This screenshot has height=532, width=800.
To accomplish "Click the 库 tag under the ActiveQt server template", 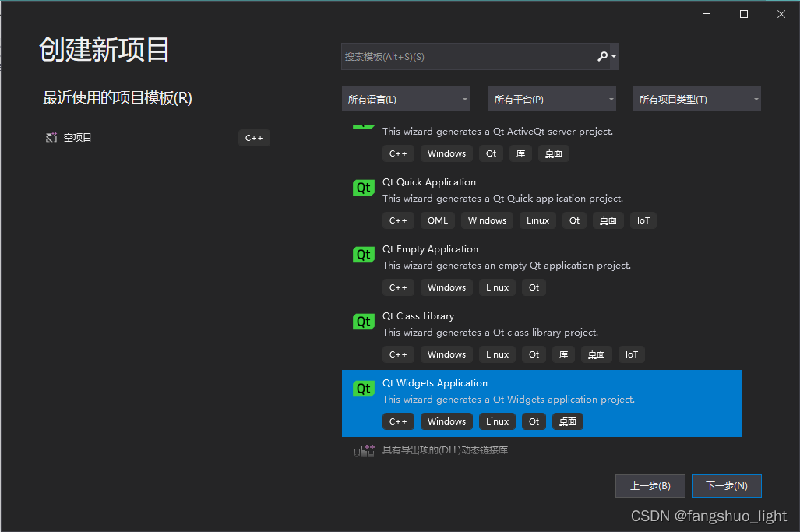I will coord(521,153).
